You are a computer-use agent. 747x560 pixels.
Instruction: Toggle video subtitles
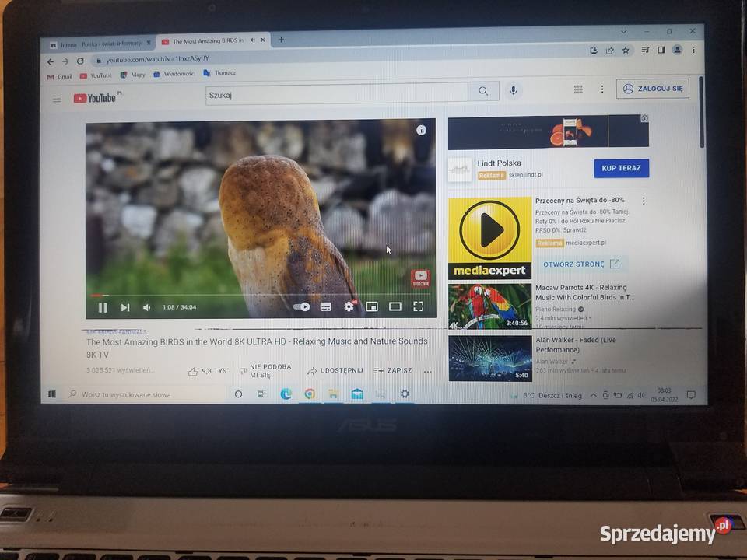(326, 306)
